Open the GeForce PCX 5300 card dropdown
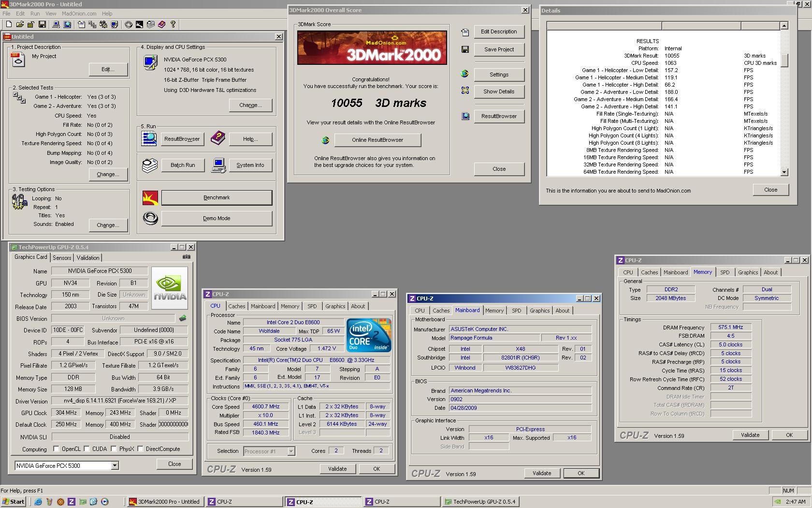Viewport: 812px width, 508px height. click(115, 465)
